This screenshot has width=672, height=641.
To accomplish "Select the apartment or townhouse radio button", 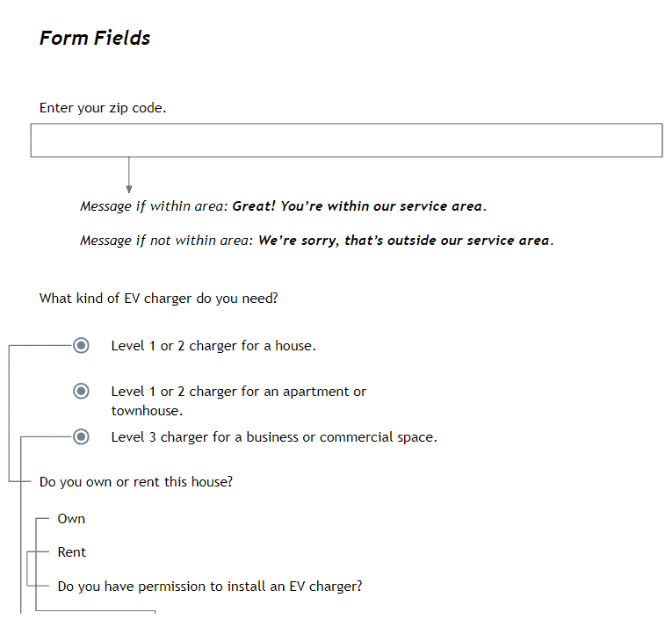I will 81,392.
